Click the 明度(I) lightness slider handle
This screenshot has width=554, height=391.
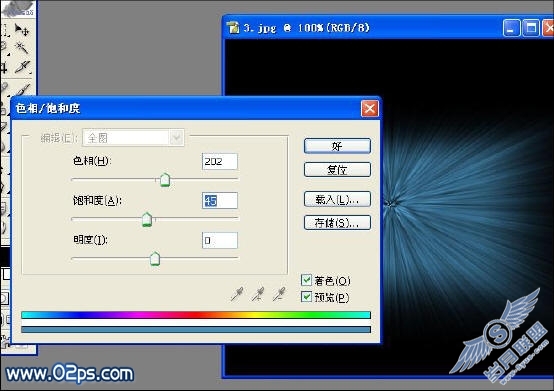click(155, 259)
